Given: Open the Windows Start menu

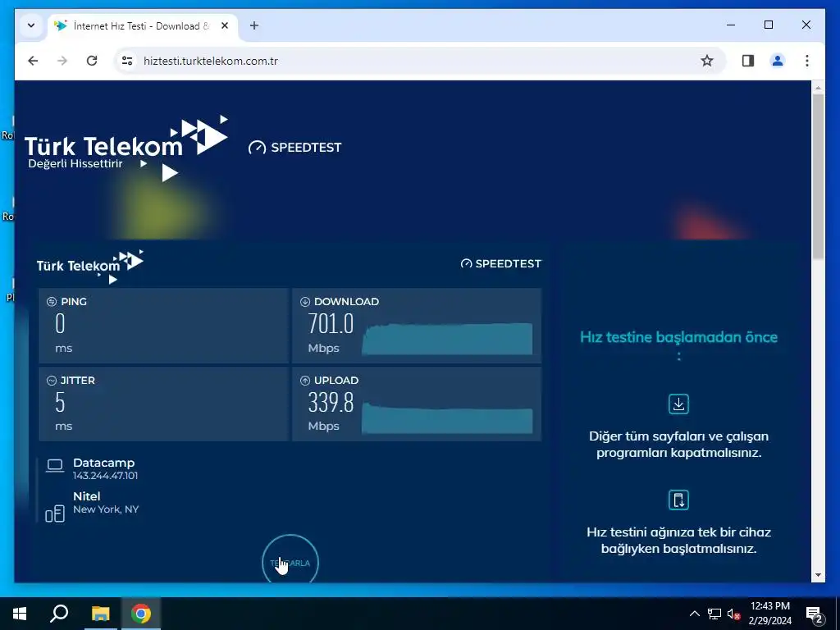Looking at the screenshot, I should [x=20, y=614].
